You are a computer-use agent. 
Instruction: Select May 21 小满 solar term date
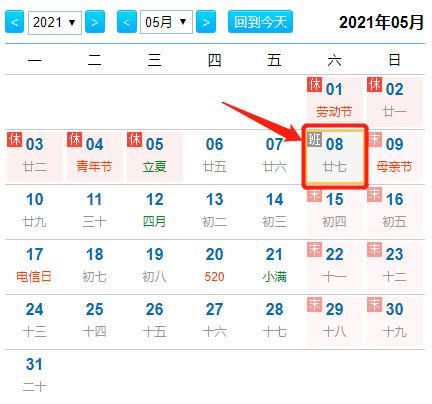tap(275, 267)
